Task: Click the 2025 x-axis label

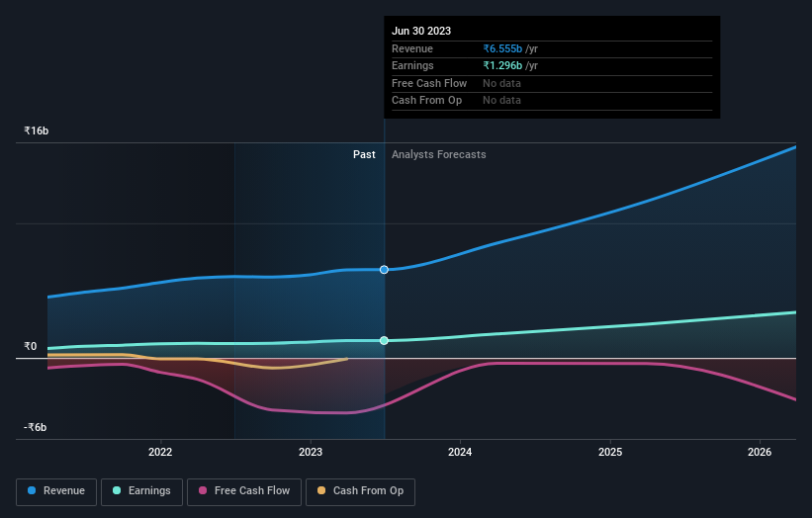Action: [x=610, y=452]
